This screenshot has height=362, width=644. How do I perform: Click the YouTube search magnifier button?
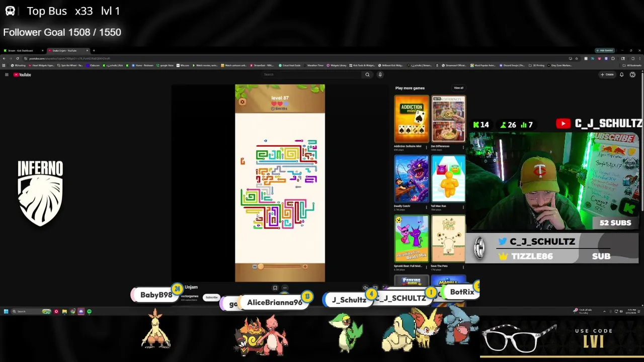click(x=367, y=74)
